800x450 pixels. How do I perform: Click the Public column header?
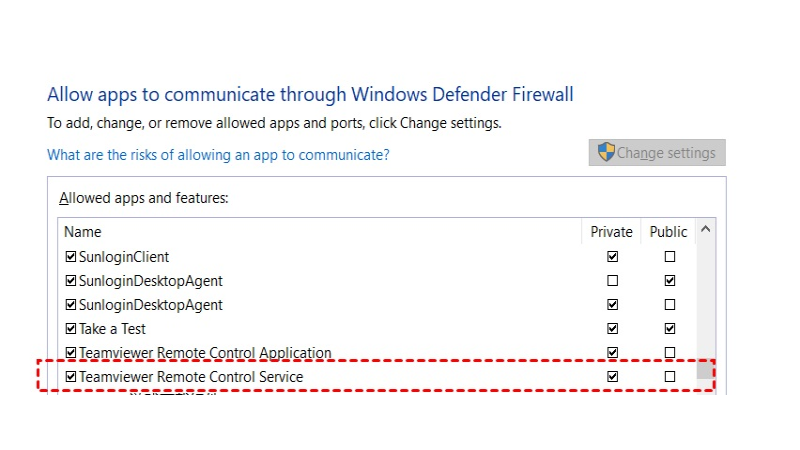coord(668,232)
